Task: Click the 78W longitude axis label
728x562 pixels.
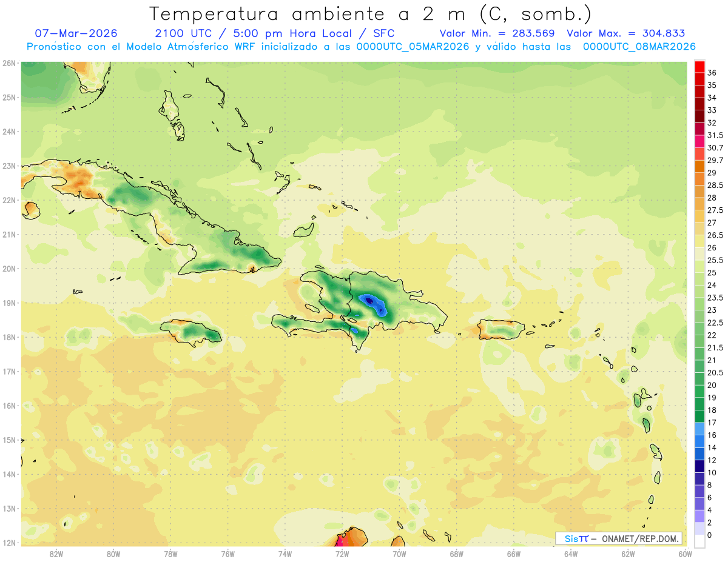Action: click(170, 554)
